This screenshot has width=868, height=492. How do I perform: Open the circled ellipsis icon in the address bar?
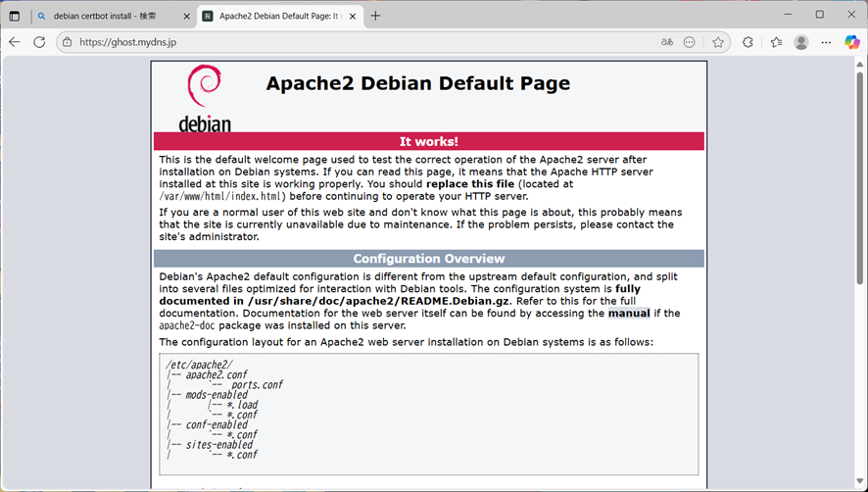pos(689,42)
